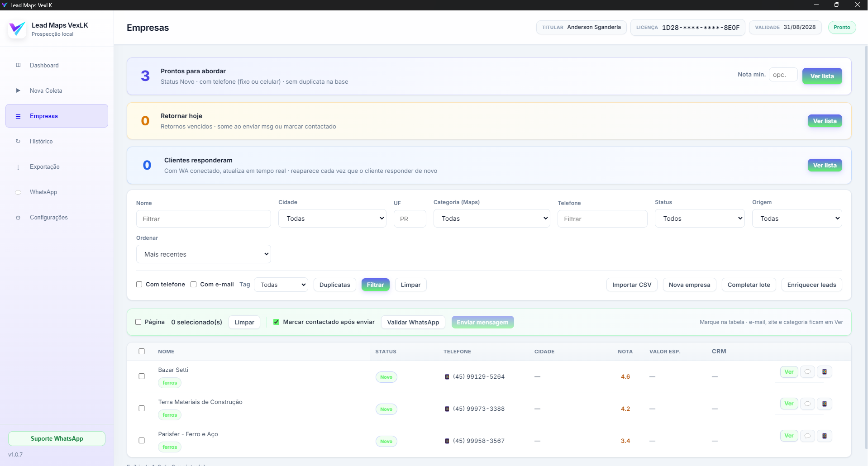Screen dimensions: 868x466
Task: Click the UF input field
Action: coord(410,219)
